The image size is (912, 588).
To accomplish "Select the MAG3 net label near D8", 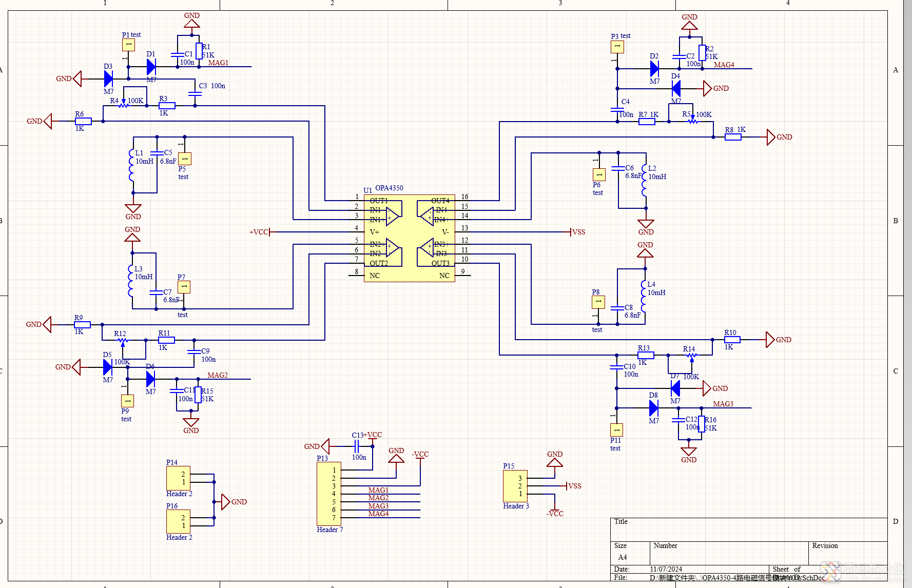I will 723,404.
